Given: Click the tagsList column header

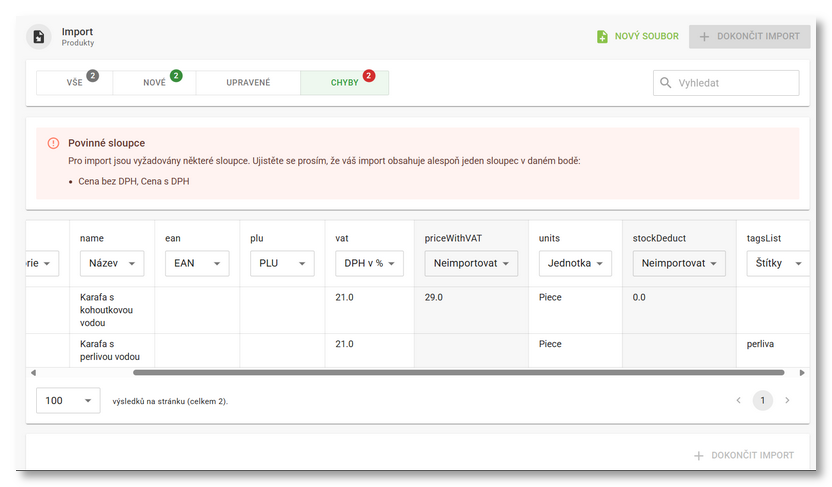Looking at the screenshot, I should [x=764, y=239].
